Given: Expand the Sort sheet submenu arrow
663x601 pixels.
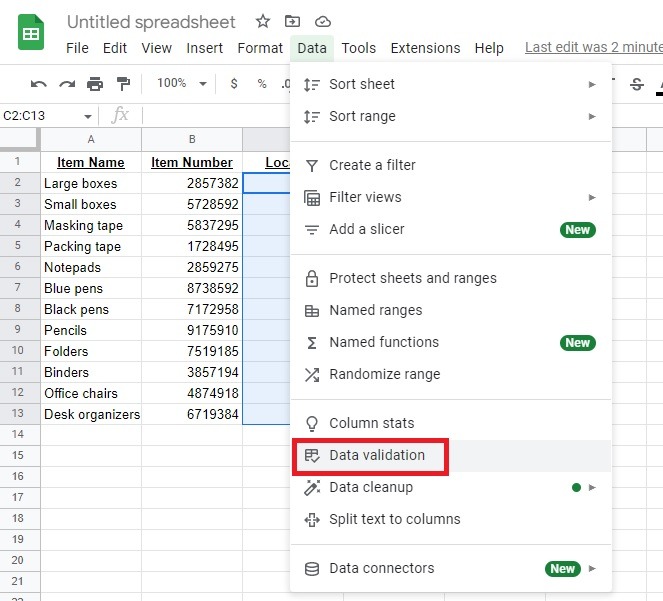Looking at the screenshot, I should (x=592, y=85).
